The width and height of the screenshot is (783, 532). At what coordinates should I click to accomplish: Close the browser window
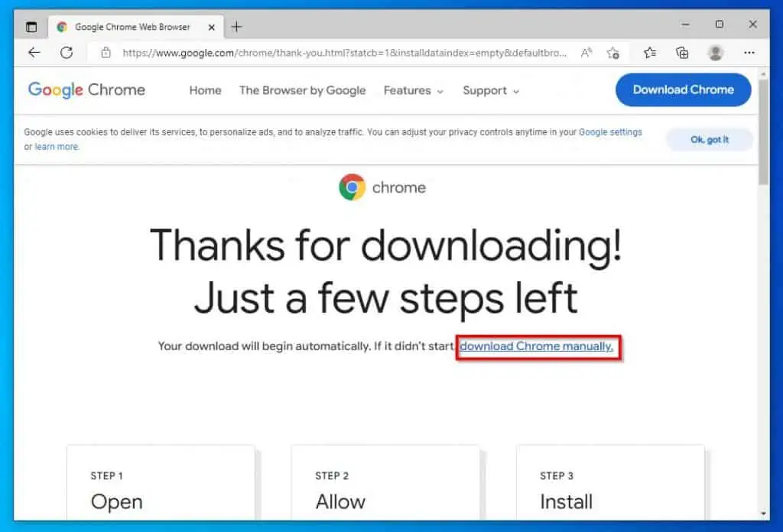[753, 24]
